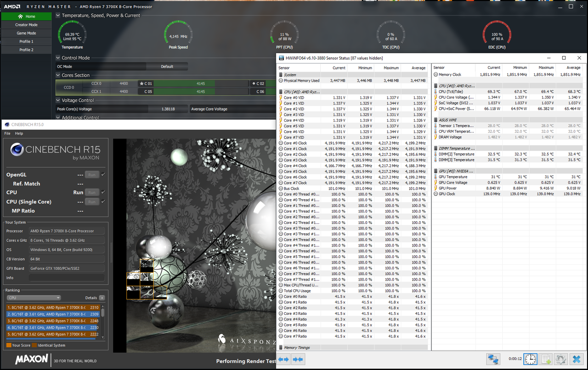Switch to Profile 1
Screen dimensions: 588x370
[26, 41]
